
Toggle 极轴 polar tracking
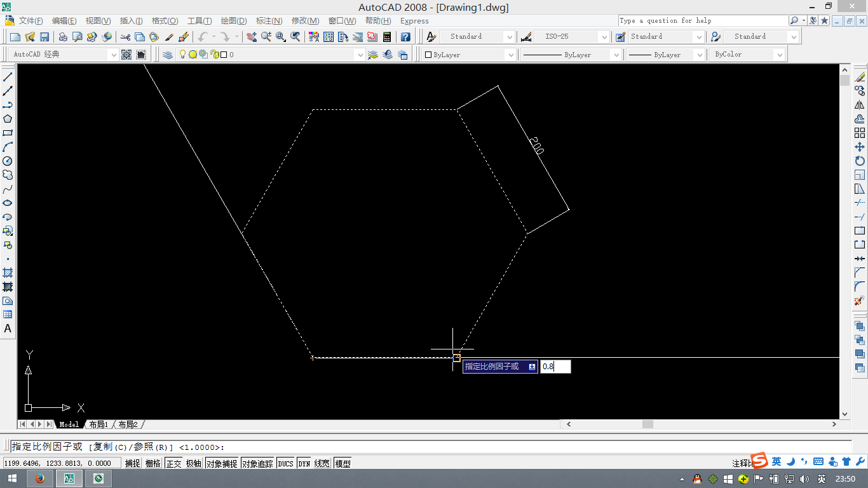click(193, 463)
